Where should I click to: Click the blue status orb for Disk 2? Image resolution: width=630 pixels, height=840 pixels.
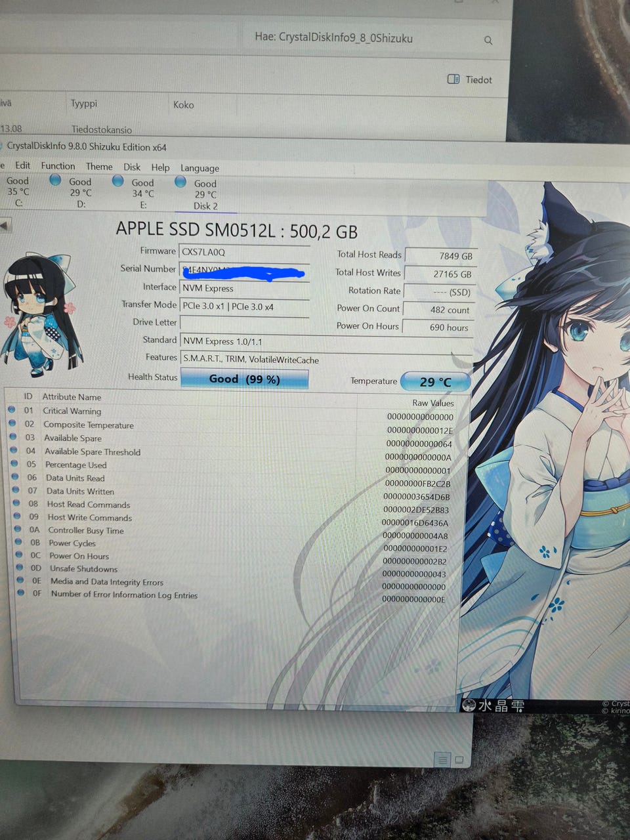click(180, 182)
